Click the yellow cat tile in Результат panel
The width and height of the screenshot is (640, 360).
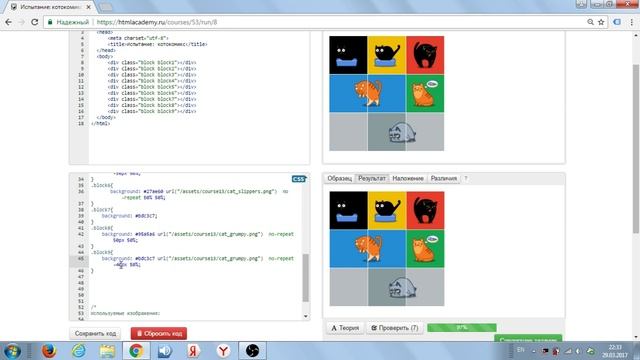(387, 210)
